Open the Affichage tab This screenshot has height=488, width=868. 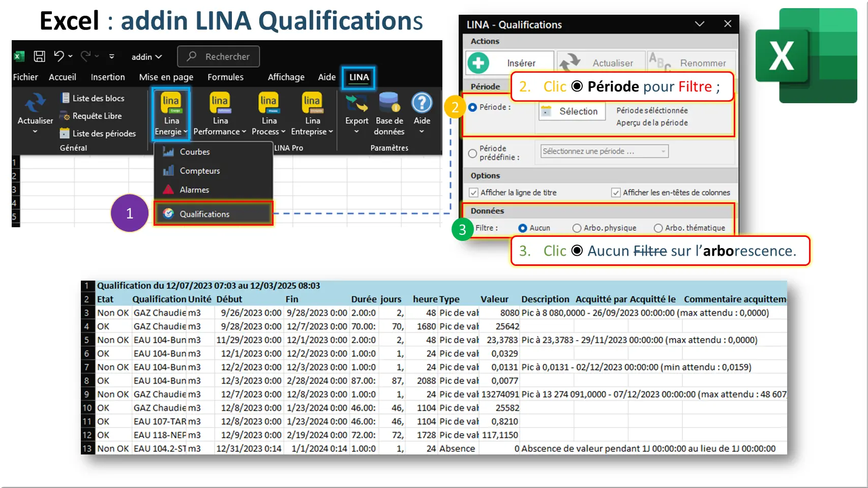[x=286, y=77]
